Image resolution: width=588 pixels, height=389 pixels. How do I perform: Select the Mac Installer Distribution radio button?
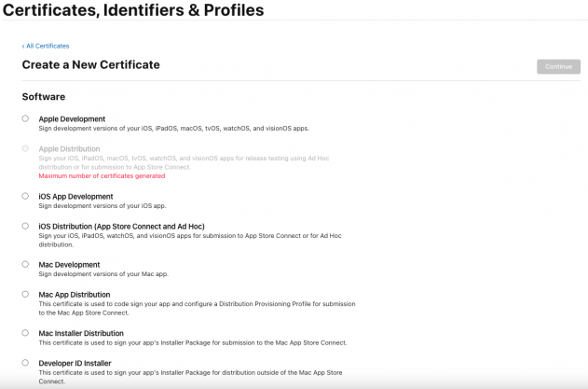click(x=26, y=332)
